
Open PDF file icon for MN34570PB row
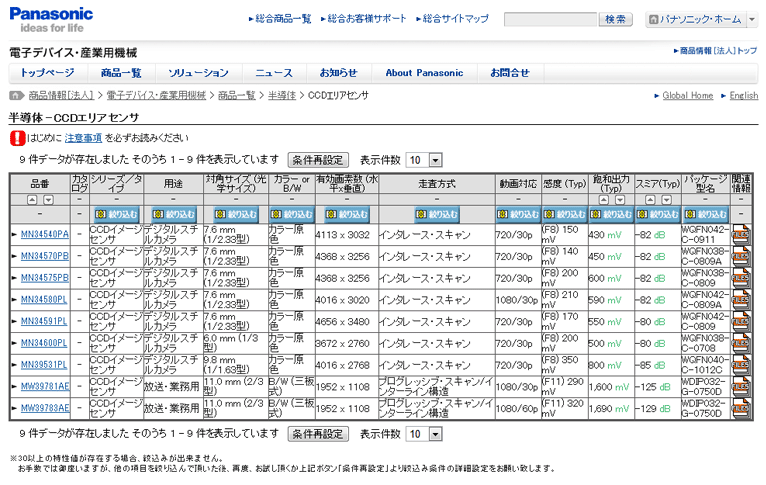(x=741, y=256)
